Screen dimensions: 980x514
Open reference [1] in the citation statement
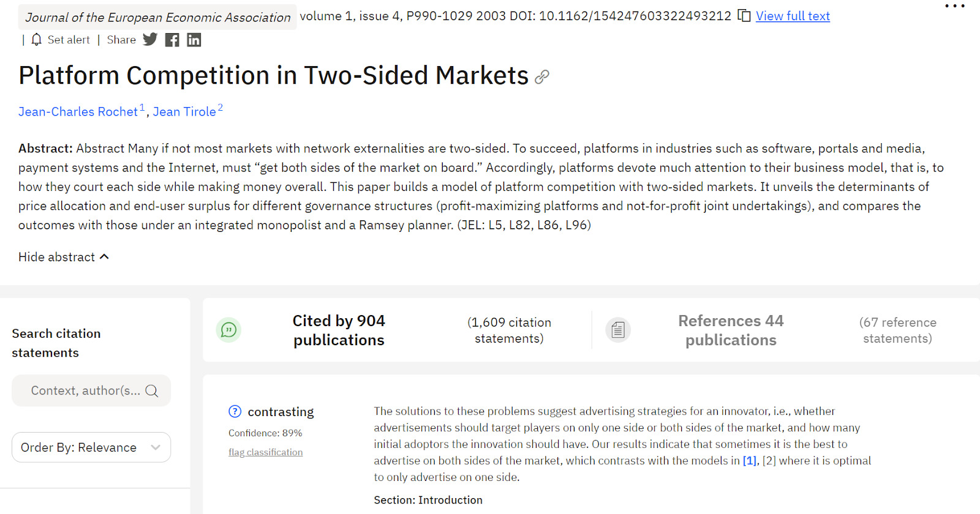[748, 460]
